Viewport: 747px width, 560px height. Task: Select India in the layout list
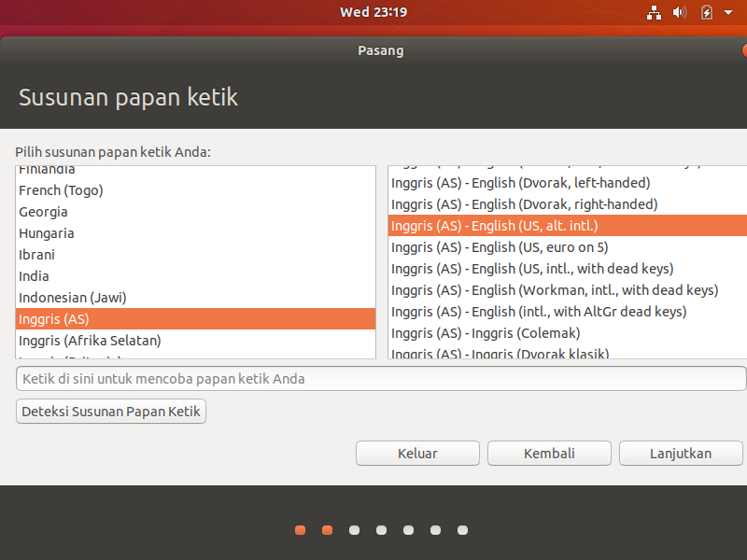click(x=196, y=276)
